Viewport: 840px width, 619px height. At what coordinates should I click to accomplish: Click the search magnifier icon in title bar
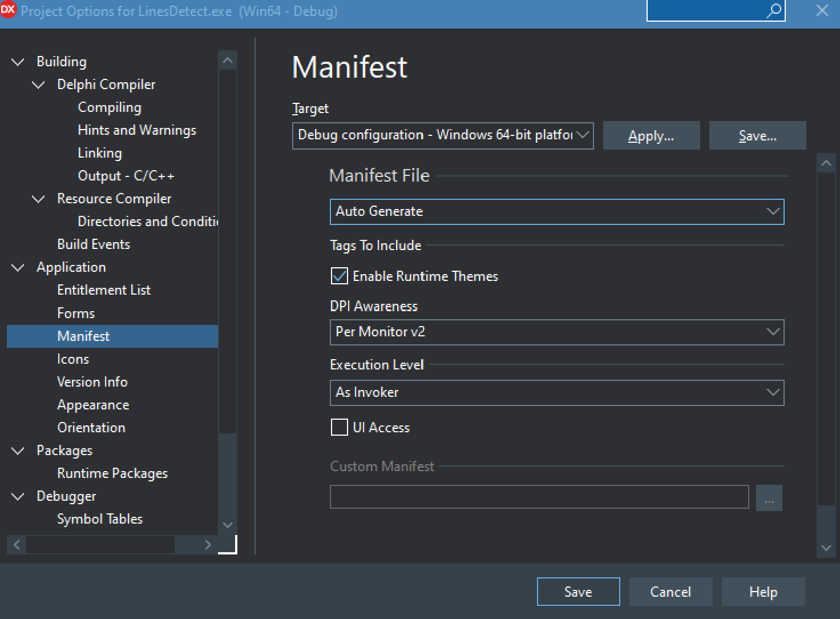[774, 10]
